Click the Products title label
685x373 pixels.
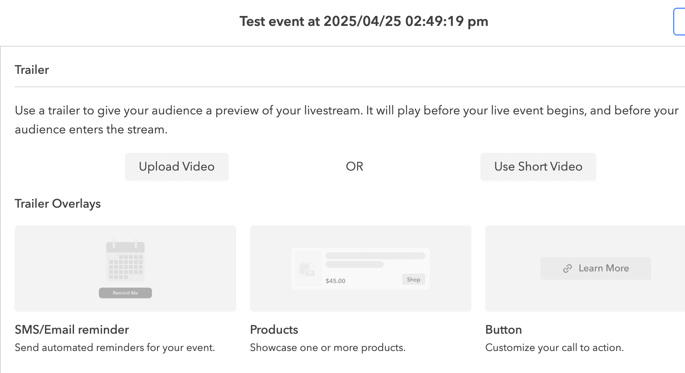(x=274, y=329)
